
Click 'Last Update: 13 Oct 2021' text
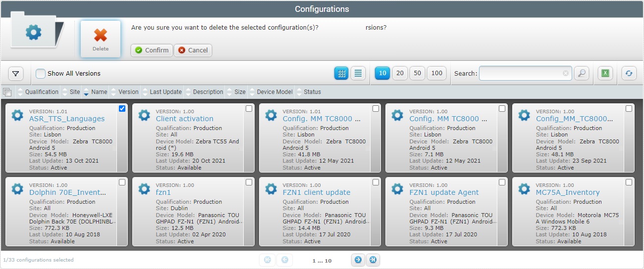point(64,161)
